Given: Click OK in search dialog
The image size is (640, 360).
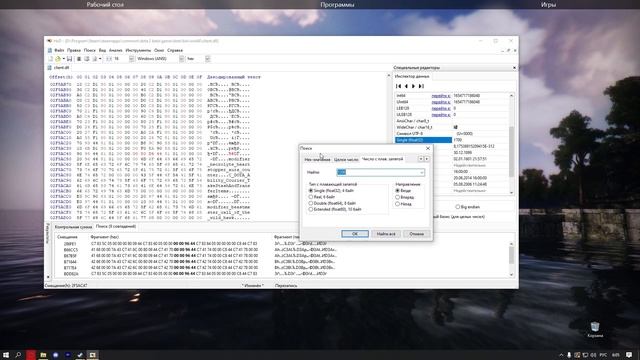Looking at the screenshot, I should [x=355, y=234].
